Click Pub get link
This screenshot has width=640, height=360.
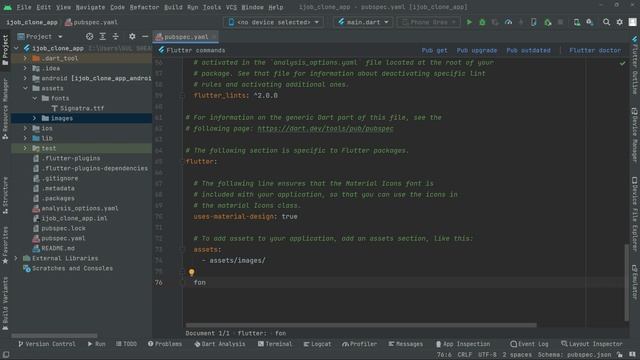[434, 50]
